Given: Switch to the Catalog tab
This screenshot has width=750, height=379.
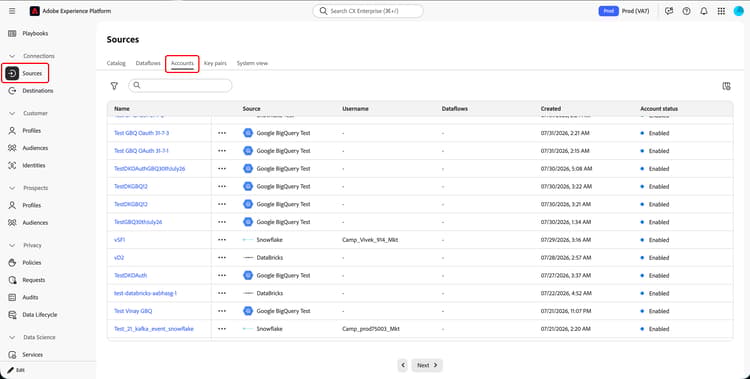Looking at the screenshot, I should [116, 63].
